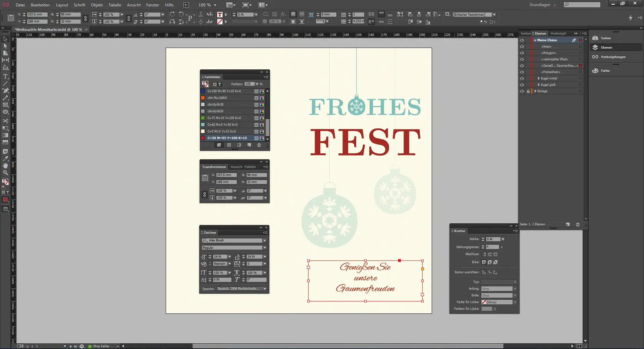Choose the Eyedropper tool
Viewport: 644px width, 349px height.
tap(5, 159)
